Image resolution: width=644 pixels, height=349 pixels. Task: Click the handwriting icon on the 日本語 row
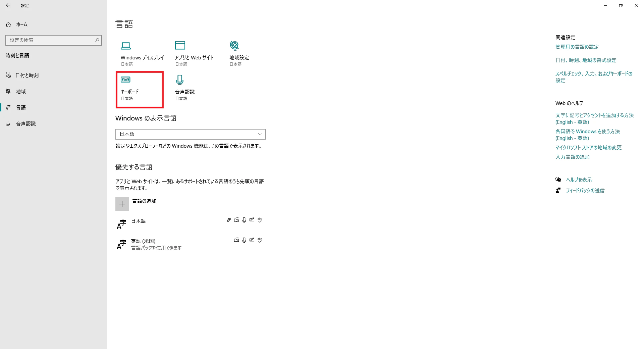click(x=252, y=220)
